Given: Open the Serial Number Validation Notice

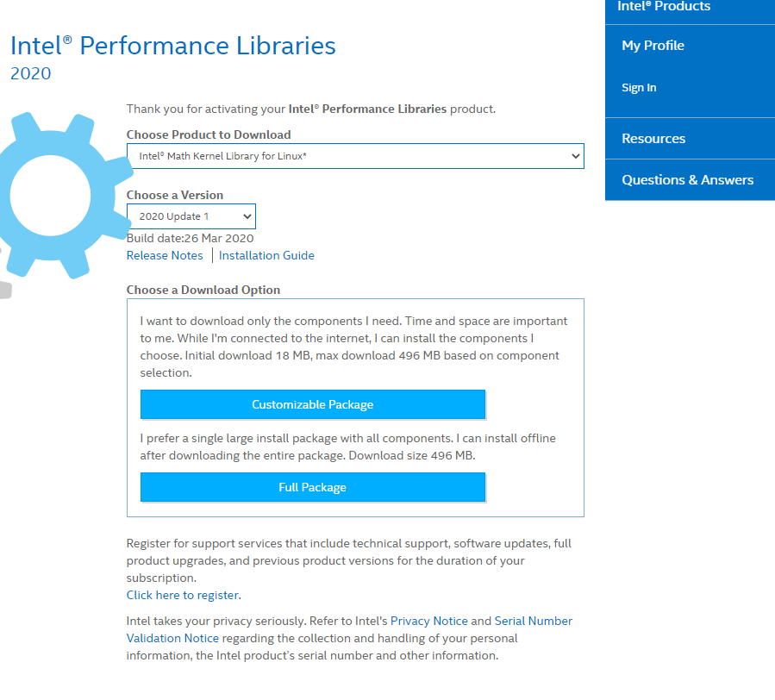Looking at the screenshot, I should 533,621.
